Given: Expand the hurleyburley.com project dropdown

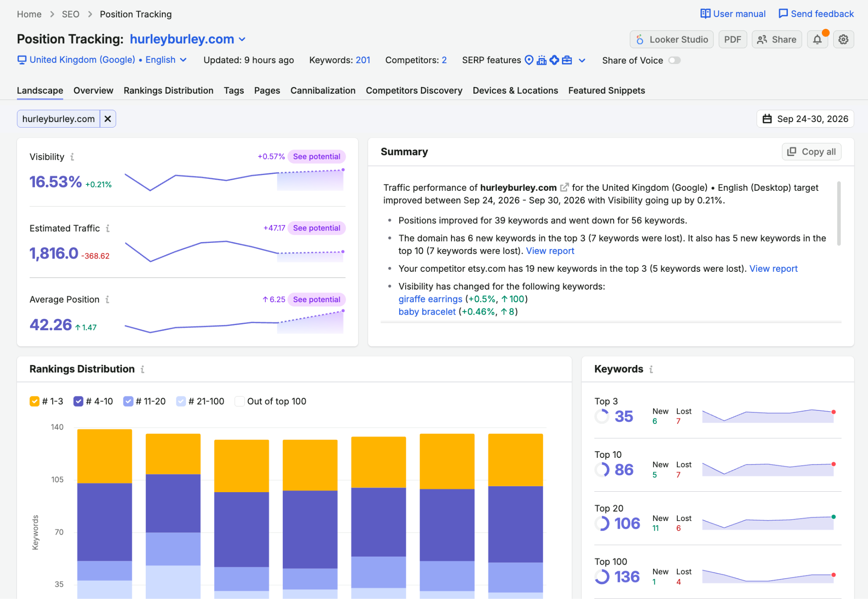Looking at the screenshot, I should (x=242, y=39).
